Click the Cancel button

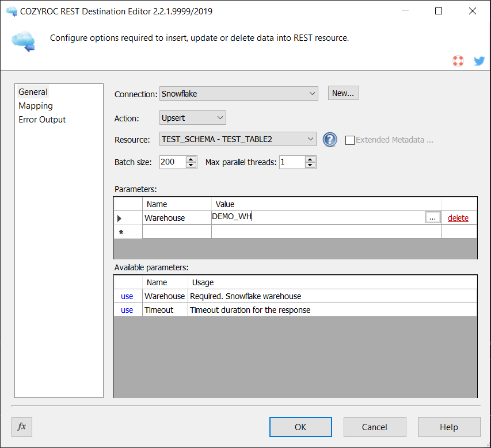(375, 427)
